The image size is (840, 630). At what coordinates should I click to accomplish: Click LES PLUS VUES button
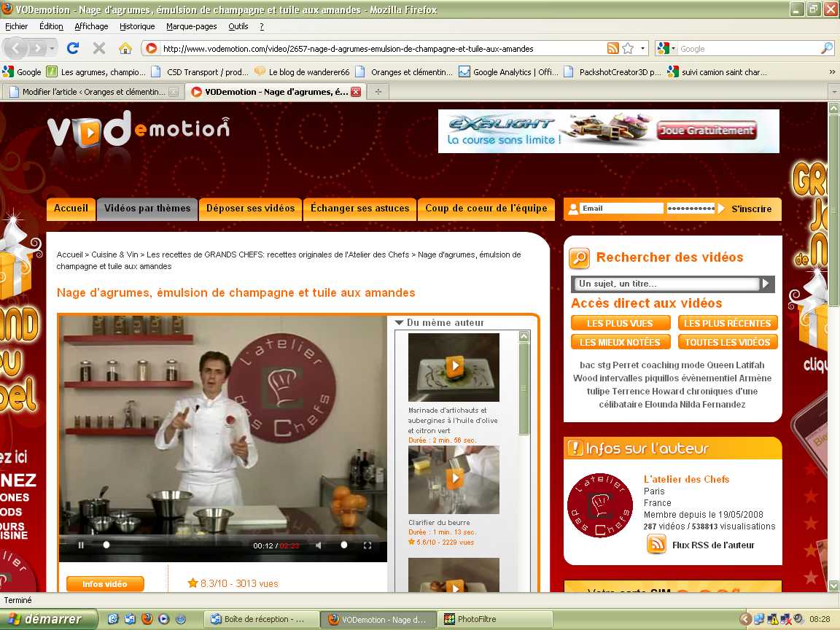point(621,323)
